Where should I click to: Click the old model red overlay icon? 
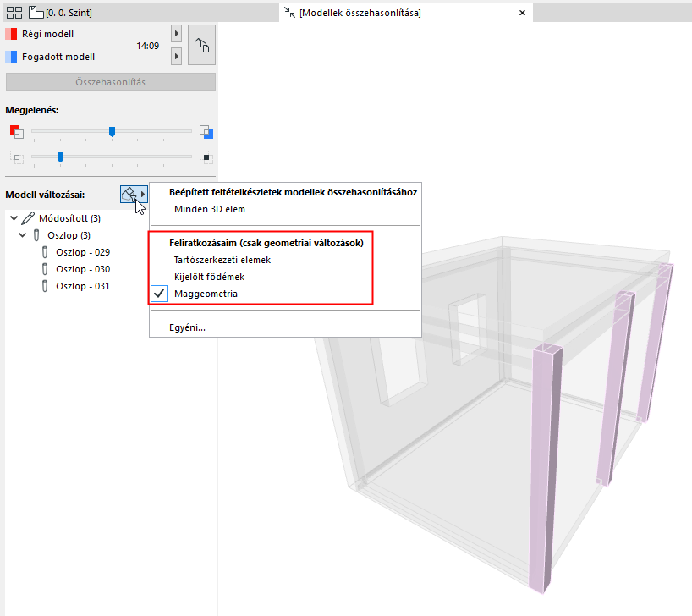pyautogui.click(x=17, y=132)
